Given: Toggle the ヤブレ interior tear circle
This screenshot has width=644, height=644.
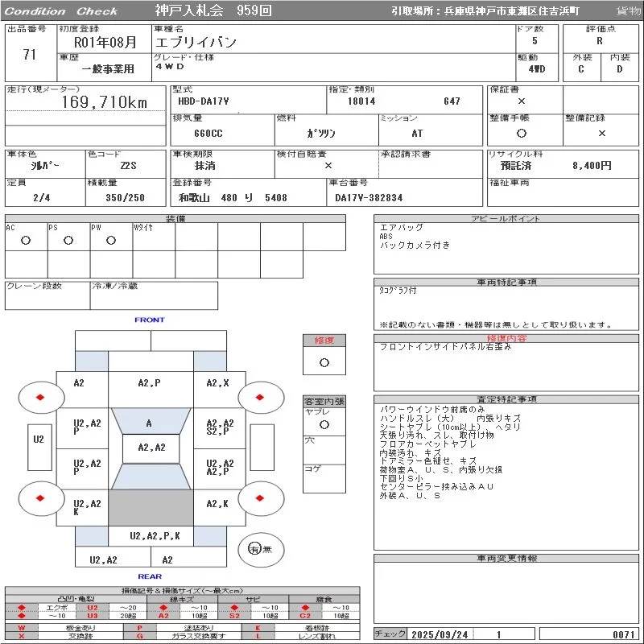Looking at the screenshot, I should (x=324, y=424).
